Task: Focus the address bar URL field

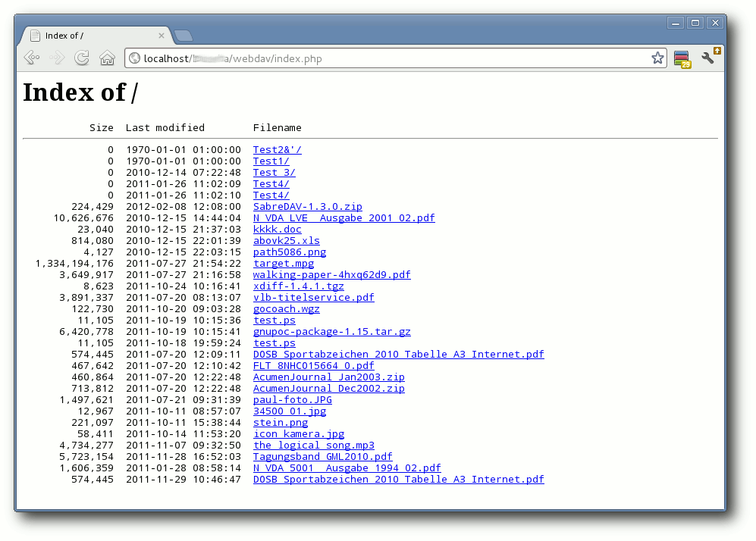Action: point(395,58)
